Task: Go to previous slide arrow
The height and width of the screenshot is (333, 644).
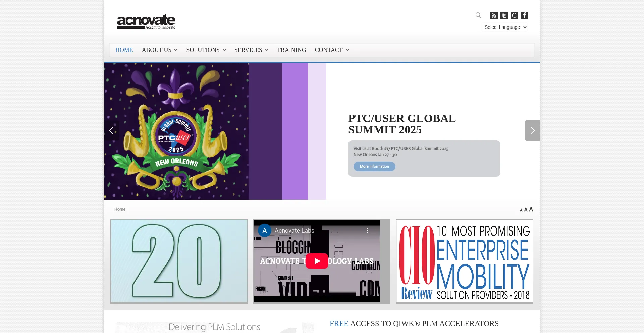Action: tap(112, 130)
